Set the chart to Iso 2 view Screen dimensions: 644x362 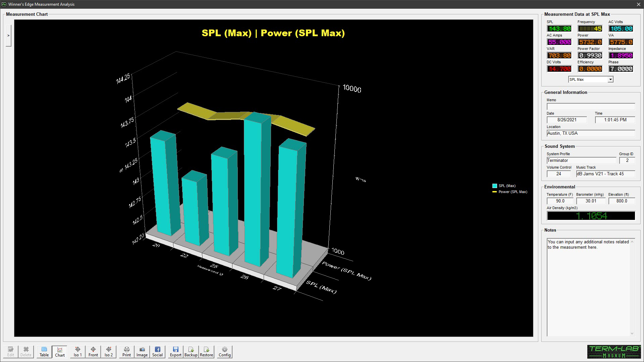[x=109, y=352]
